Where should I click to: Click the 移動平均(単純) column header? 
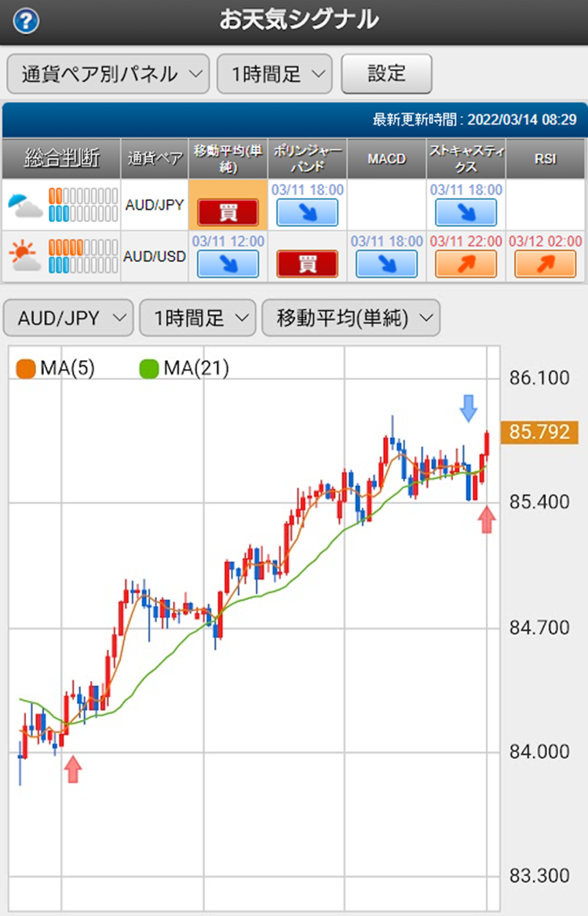point(228,159)
